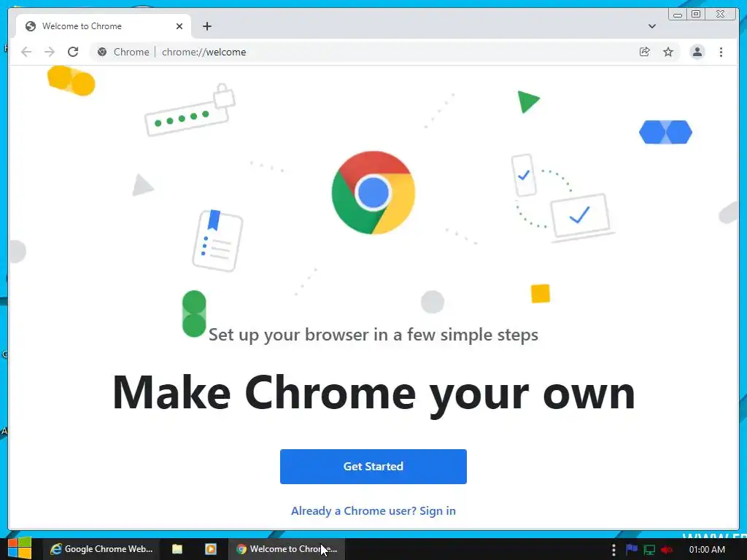Viewport: 747px width, 560px height.
Task: Launch the media player taskbar icon
Action: (211, 549)
